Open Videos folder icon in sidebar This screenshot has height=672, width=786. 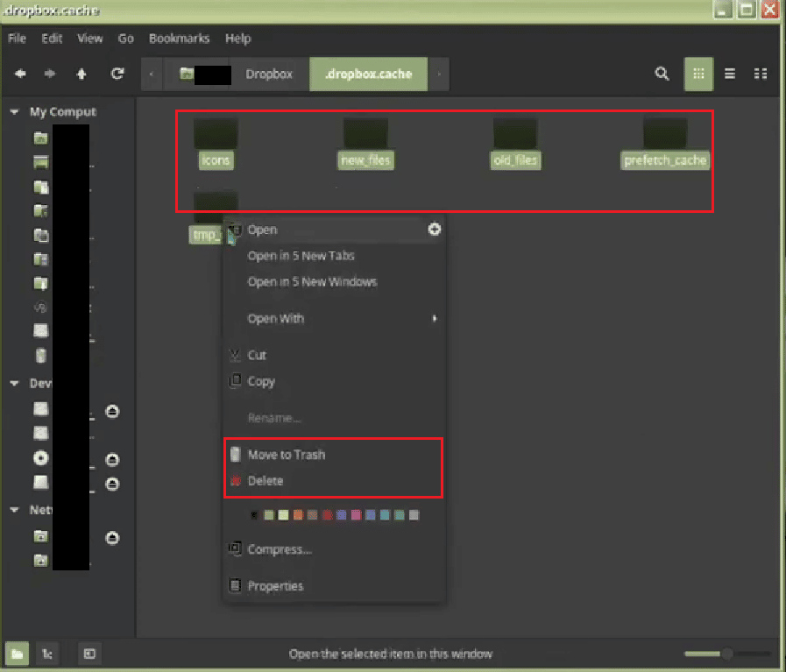(x=41, y=259)
